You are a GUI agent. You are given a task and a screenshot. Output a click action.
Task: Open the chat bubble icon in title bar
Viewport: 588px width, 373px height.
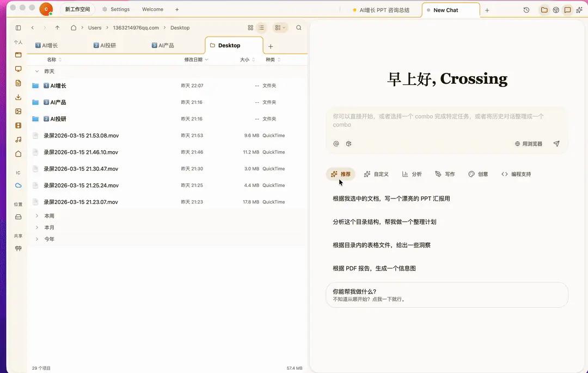click(x=567, y=9)
